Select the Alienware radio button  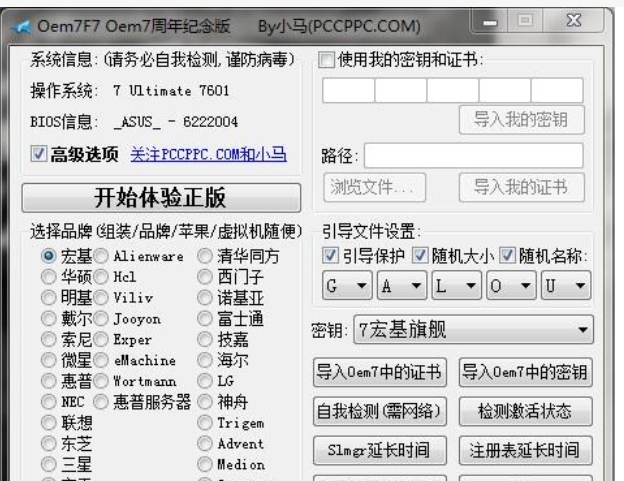(x=101, y=256)
